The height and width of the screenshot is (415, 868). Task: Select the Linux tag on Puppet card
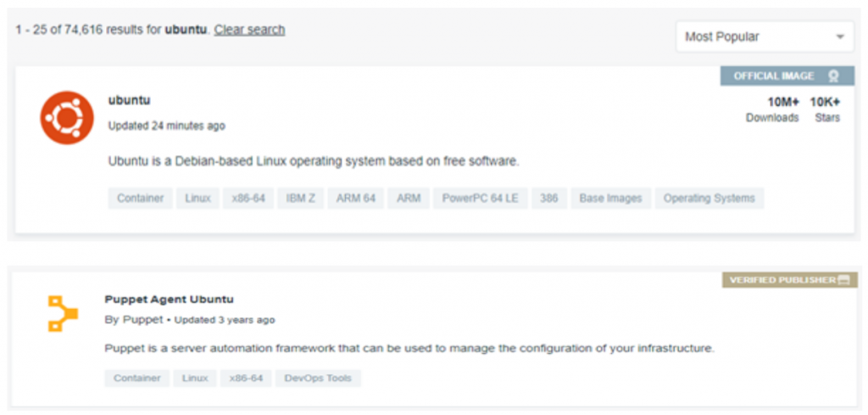click(x=195, y=379)
